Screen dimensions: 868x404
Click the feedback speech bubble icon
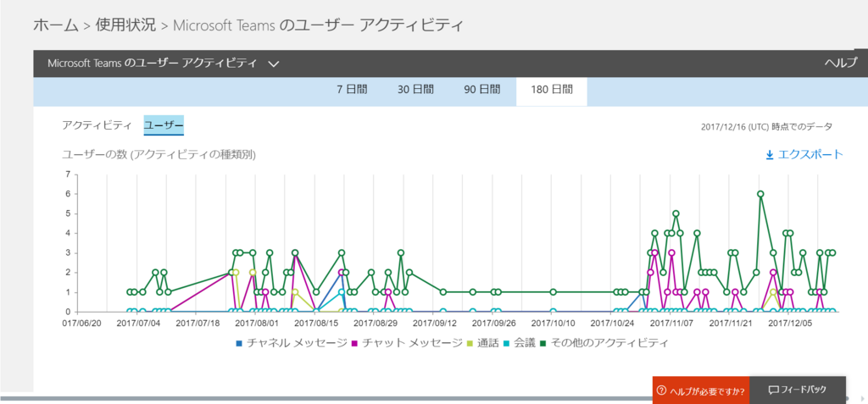pos(774,390)
